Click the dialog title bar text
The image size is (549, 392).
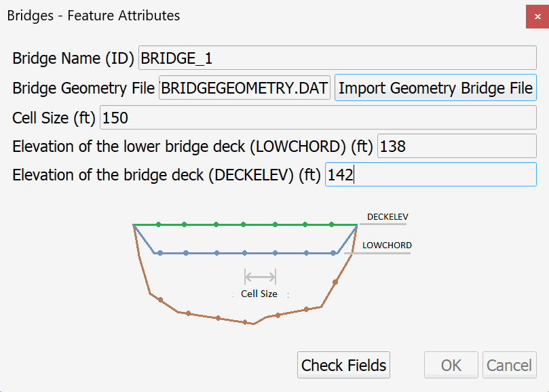94,15
